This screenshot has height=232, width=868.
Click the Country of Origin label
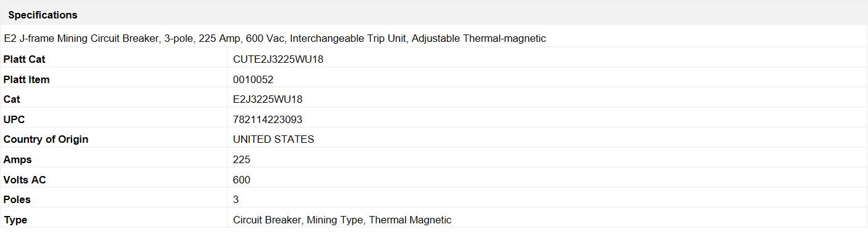tap(46, 139)
